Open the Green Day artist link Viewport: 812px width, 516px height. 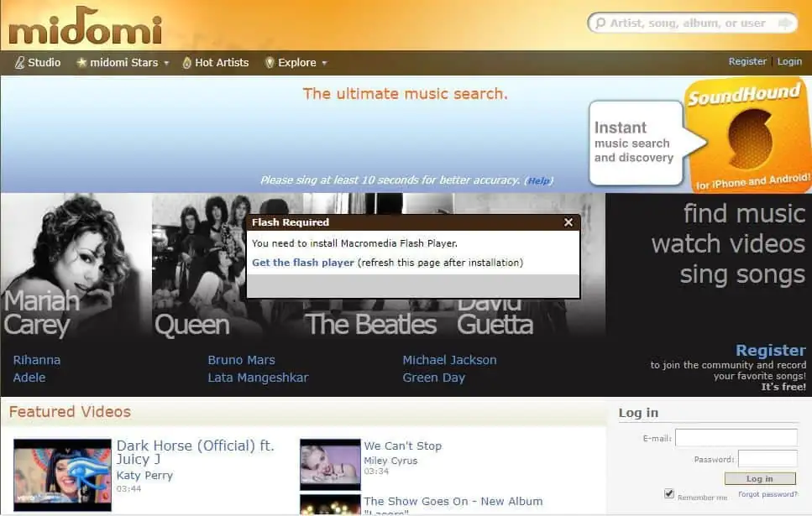point(434,378)
